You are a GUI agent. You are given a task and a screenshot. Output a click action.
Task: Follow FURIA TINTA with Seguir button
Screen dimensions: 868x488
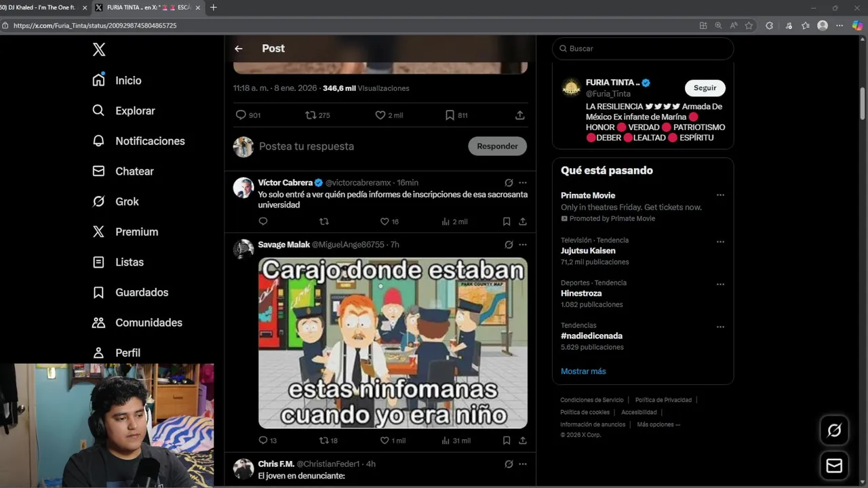coord(705,88)
